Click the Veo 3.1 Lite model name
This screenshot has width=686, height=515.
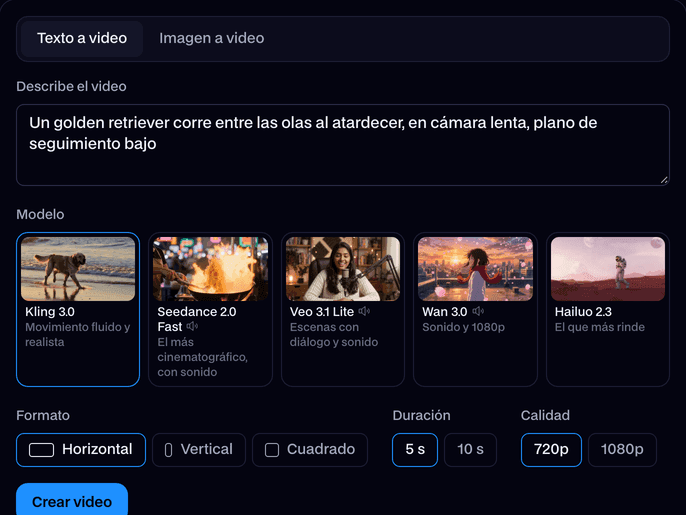(x=322, y=312)
